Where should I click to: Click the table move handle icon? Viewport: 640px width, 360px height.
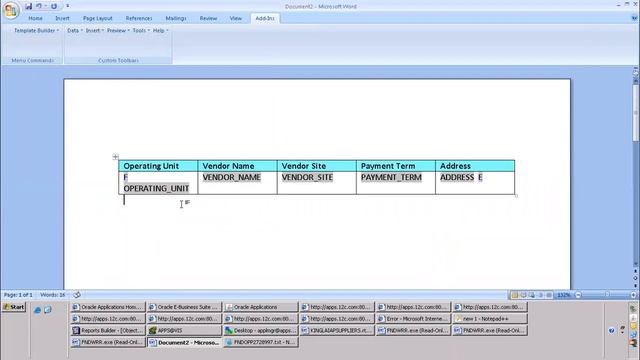point(116,156)
